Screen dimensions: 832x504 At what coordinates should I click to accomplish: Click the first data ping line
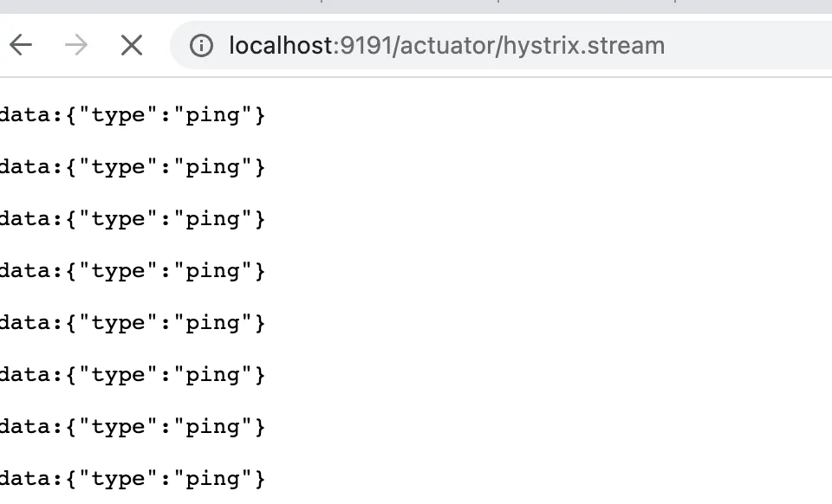pos(132,115)
